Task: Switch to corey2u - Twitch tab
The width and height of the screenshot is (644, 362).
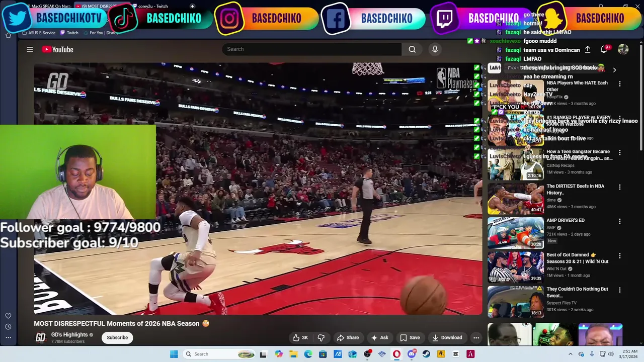Action: tap(153, 6)
